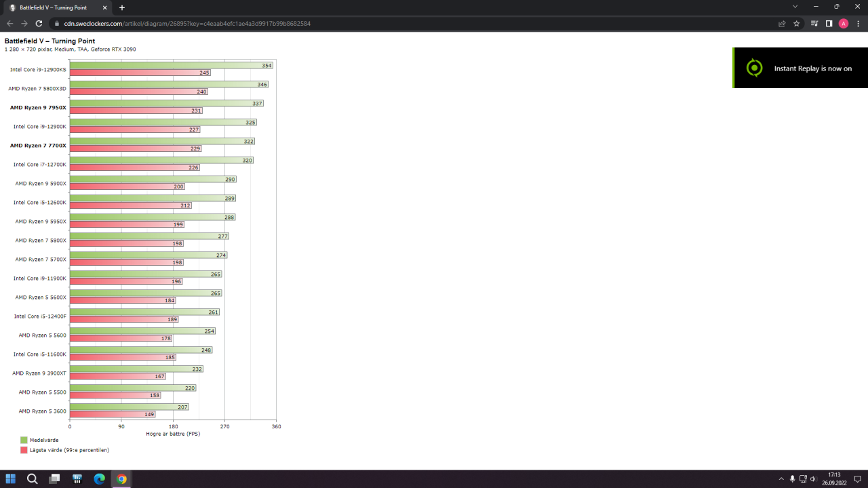
Task: Click the AMD Ryzen 9 5900X label
Action: click(41, 183)
